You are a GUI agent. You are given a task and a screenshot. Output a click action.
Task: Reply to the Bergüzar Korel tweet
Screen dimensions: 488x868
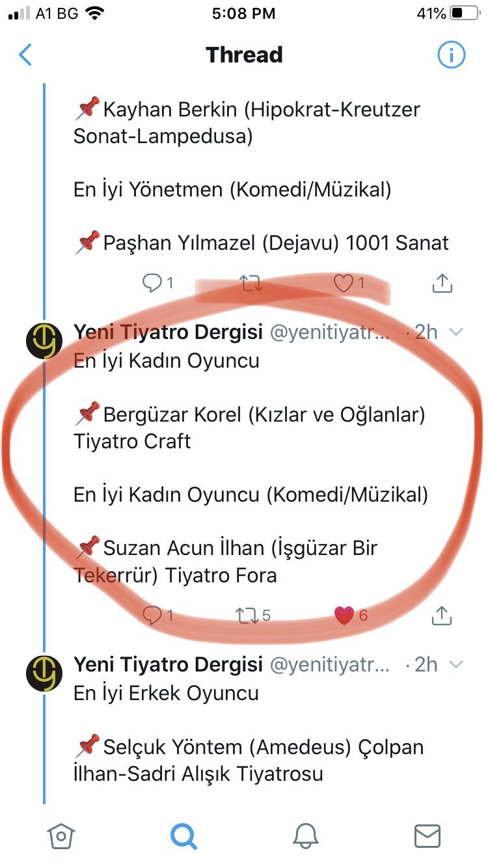tap(152, 615)
